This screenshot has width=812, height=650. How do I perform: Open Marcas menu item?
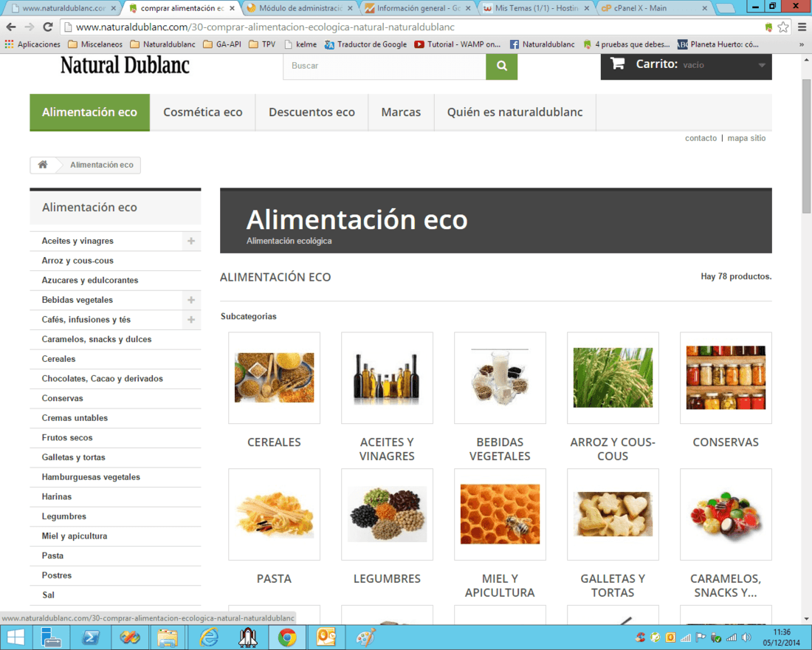(x=401, y=112)
